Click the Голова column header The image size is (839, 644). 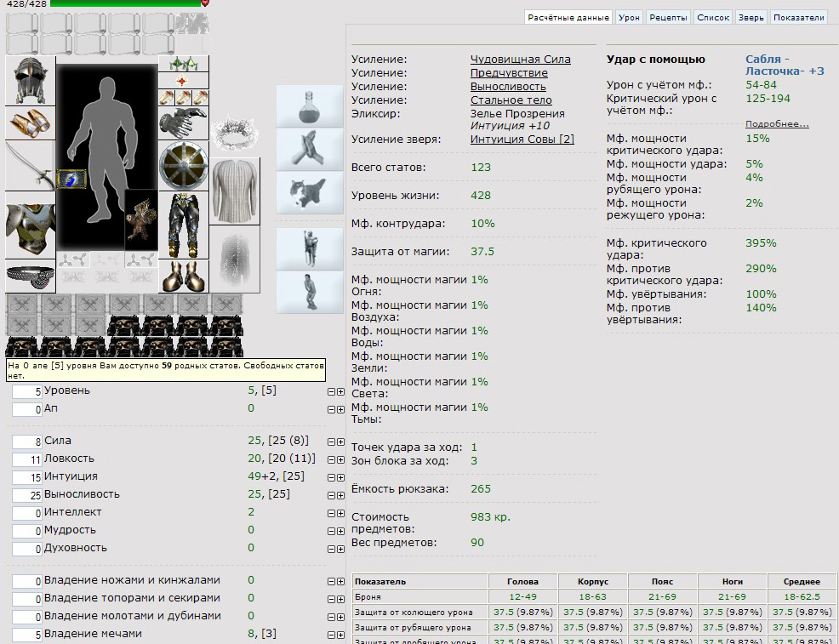pyautogui.click(x=522, y=581)
